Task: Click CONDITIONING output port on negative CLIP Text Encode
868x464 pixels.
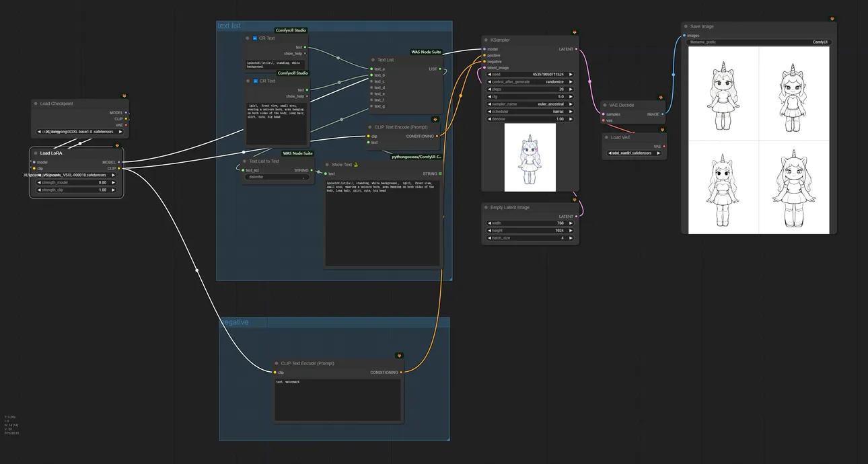Action: click(401, 372)
